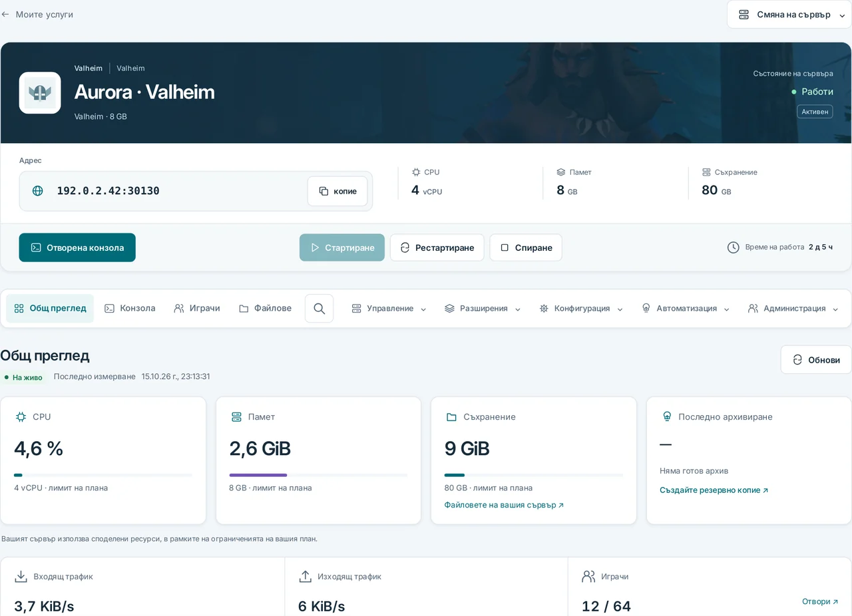Follow the Създайте резервно копие link
This screenshot has height=616, width=852.
[714, 490]
